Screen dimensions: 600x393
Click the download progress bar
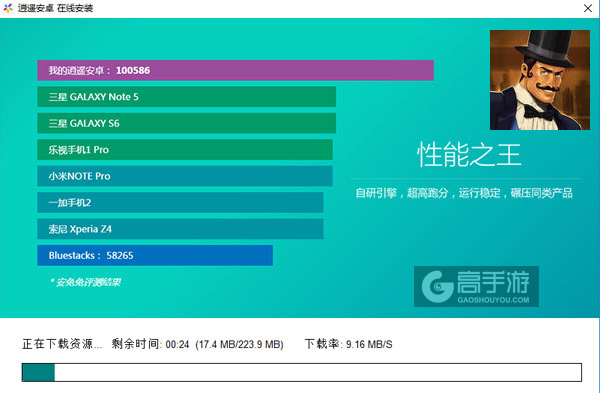tap(302, 372)
